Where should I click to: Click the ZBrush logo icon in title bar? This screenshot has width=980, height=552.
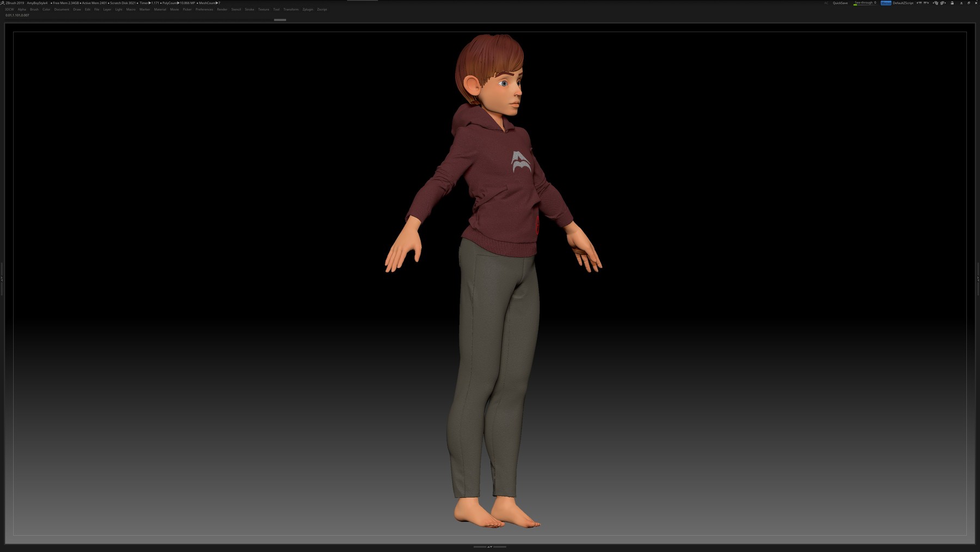[x=2, y=3]
